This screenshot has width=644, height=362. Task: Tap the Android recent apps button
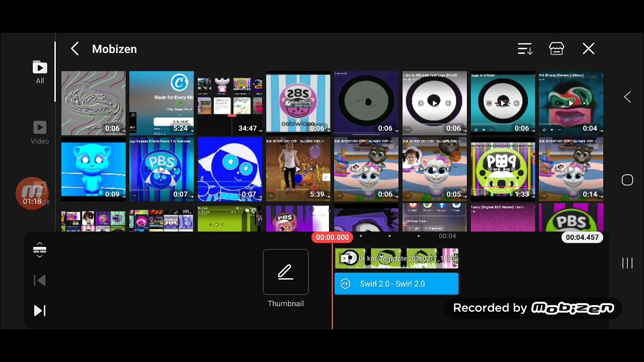pyautogui.click(x=627, y=263)
